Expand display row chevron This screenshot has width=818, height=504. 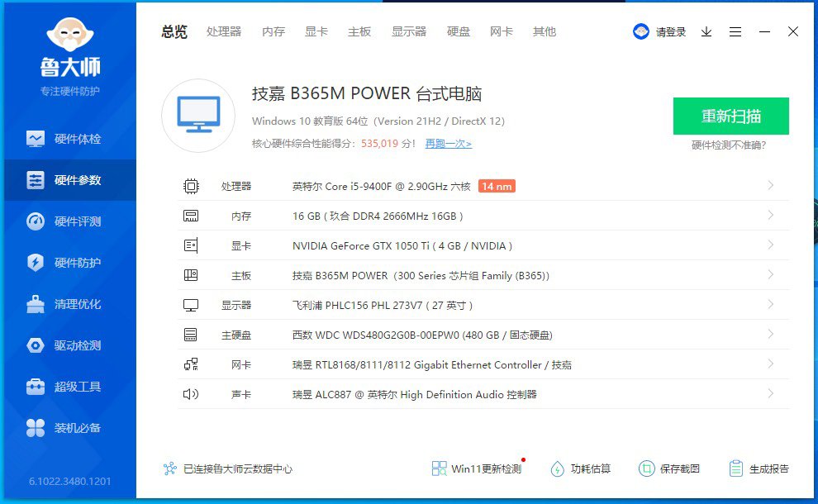(771, 304)
